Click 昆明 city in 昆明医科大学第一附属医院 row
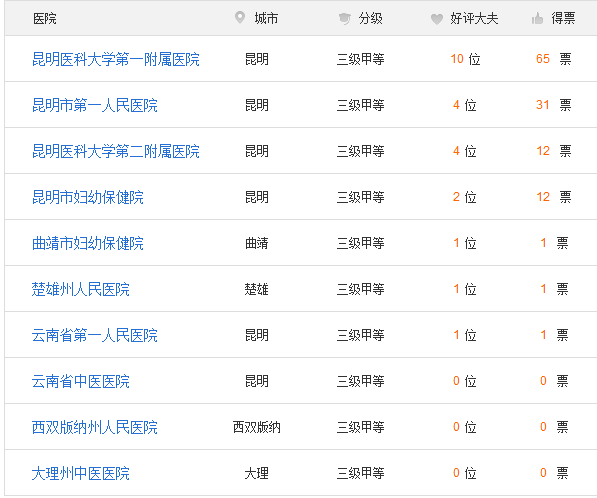597x498 pixels. 257,59
